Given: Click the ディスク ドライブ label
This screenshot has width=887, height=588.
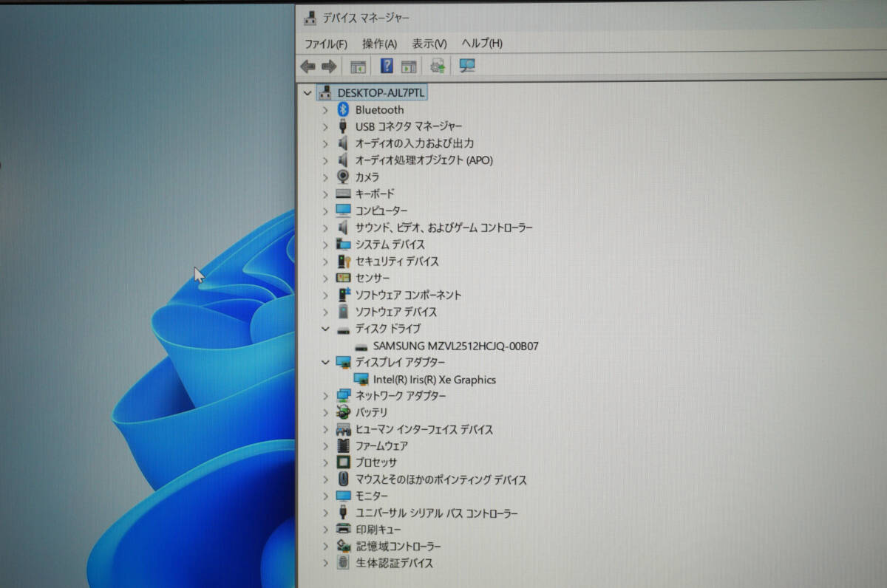Looking at the screenshot, I should tap(388, 329).
